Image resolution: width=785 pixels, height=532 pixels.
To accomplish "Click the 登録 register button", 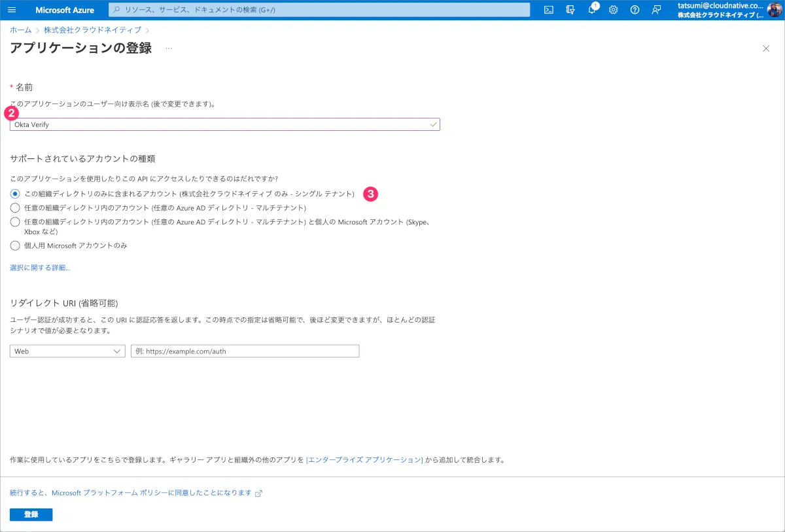I will tap(31, 514).
